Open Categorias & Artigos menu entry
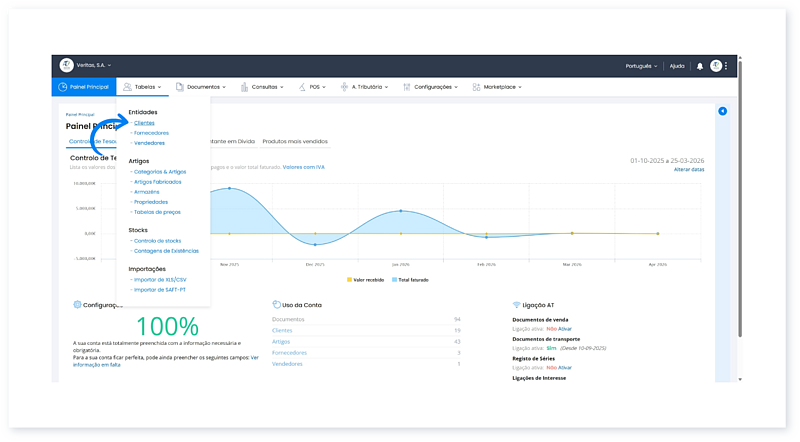Image resolution: width=800 pixels, height=442 pixels. coord(159,171)
